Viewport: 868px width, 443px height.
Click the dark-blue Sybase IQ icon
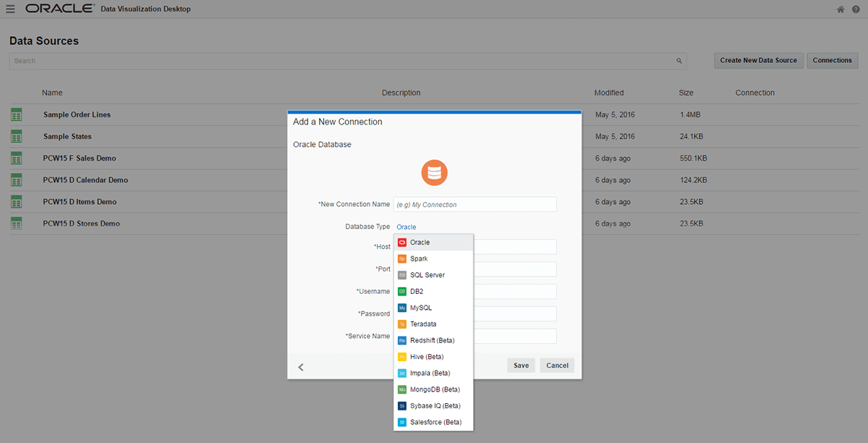pyautogui.click(x=402, y=405)
